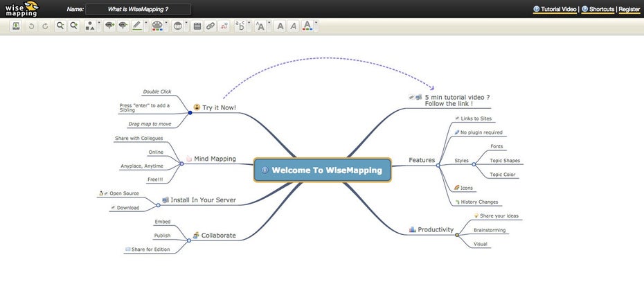Select the Add Relationship tool

click(x=224, y=26)
